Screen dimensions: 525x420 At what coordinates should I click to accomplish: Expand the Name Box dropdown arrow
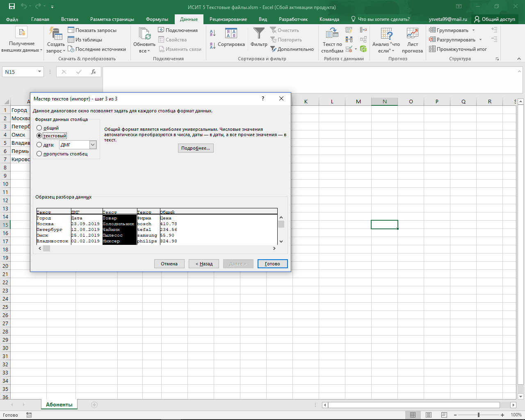[x=40, y=72]
